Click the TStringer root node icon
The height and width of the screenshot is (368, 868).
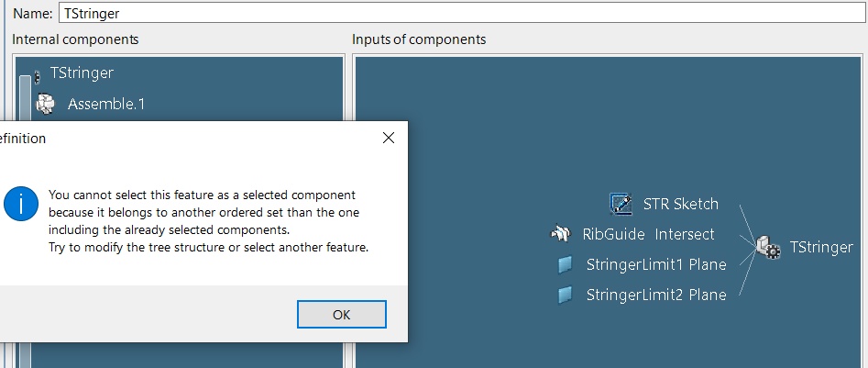[37, 76]
